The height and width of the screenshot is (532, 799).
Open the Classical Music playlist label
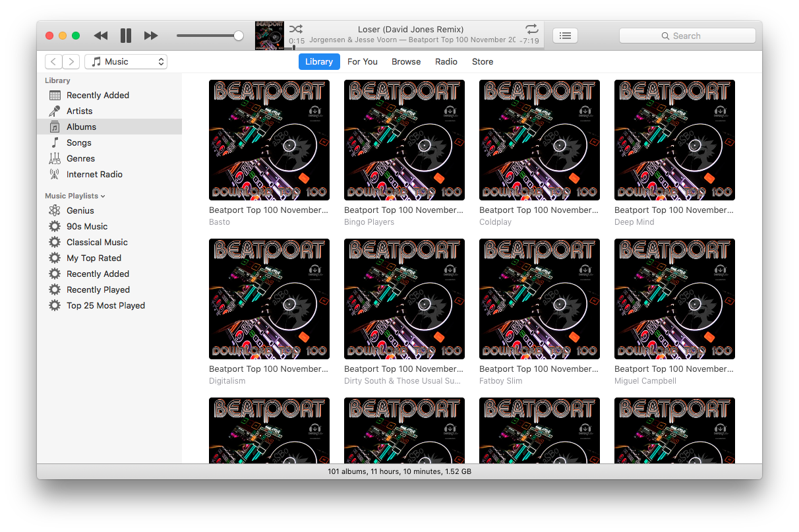(97, 242)
